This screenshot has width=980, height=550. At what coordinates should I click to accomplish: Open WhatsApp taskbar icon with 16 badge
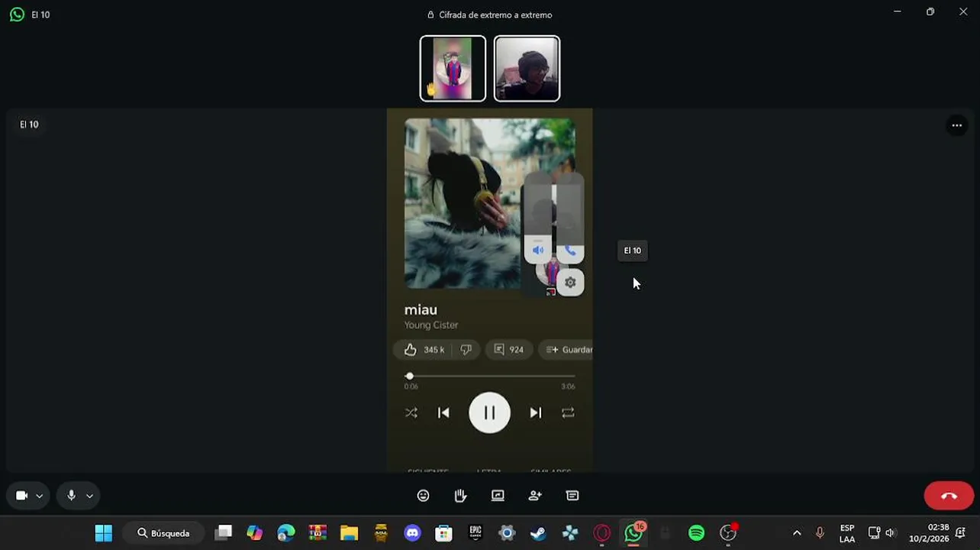point(633,533)
